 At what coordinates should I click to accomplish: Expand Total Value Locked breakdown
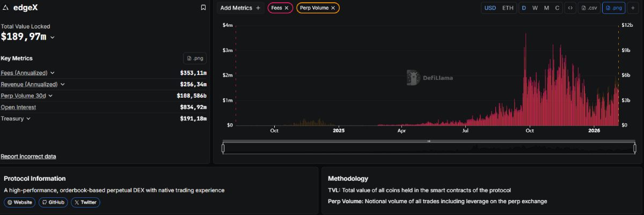52,38
